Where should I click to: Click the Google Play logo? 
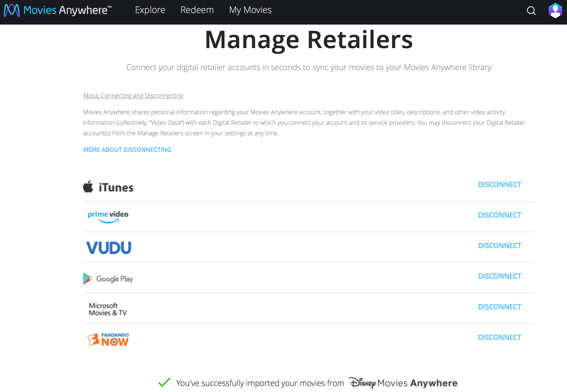[x=108, y=278]
